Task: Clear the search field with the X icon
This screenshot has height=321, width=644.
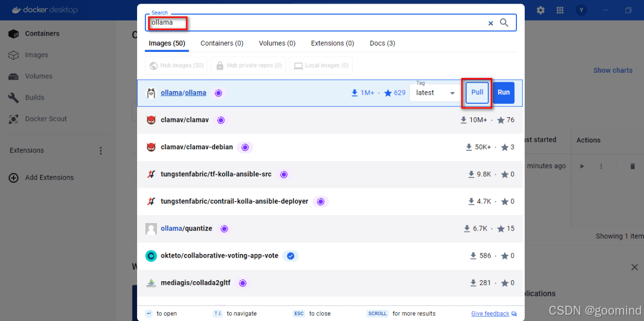Action: [491, 23]
